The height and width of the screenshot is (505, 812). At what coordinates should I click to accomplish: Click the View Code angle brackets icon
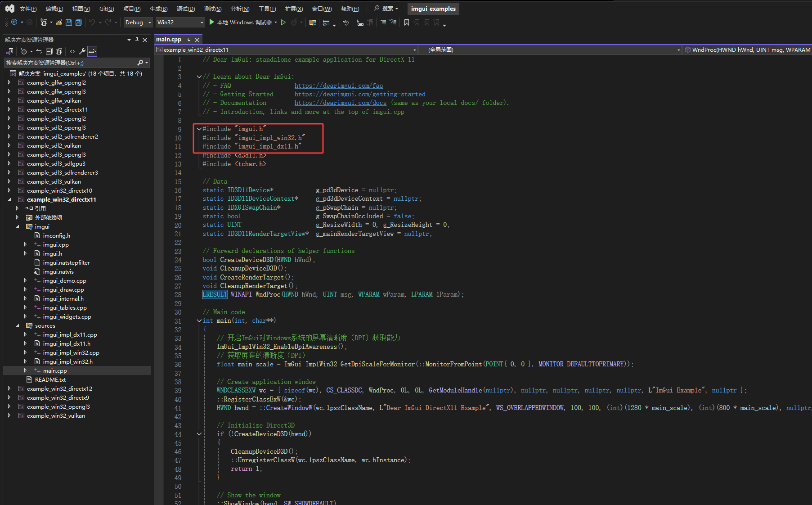click(x=72, y=51)
